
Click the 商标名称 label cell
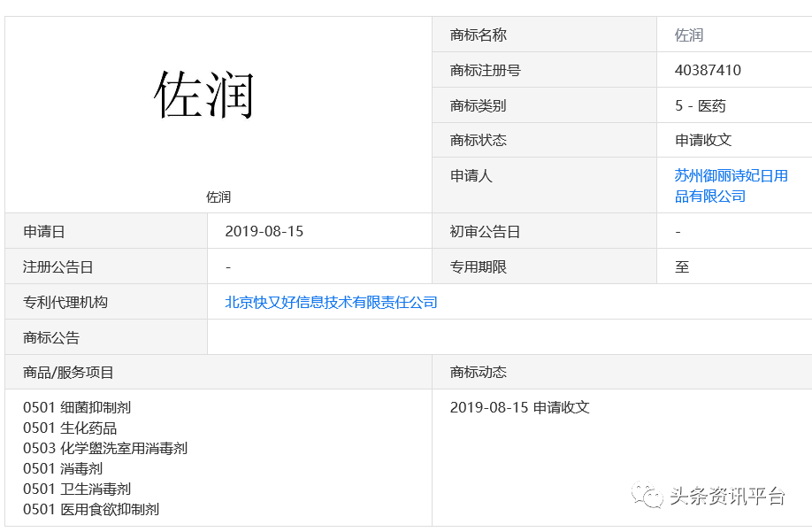pyautogui.click(x=479, y=35)
